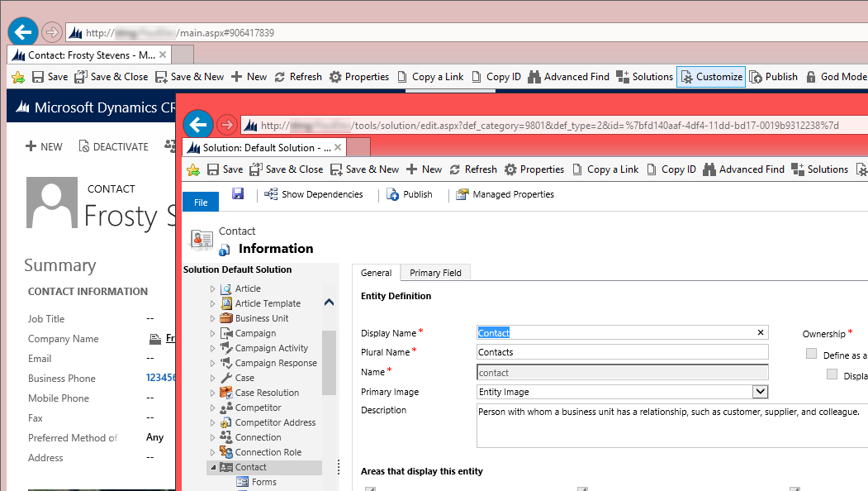
Task: Toggle the 'Define as a' checkbox
Action: [811, 354]
